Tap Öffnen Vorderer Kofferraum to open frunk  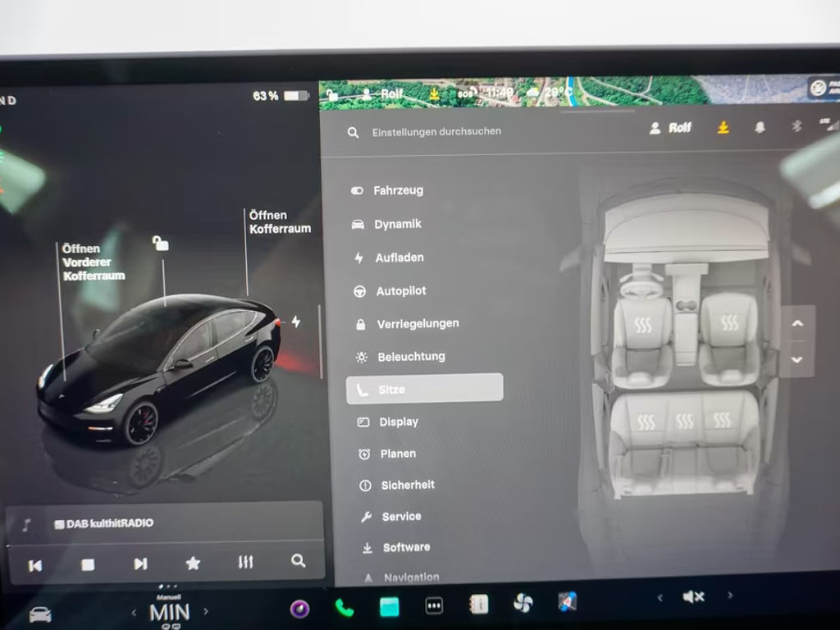pyautogui.click(x=94, y=262)
